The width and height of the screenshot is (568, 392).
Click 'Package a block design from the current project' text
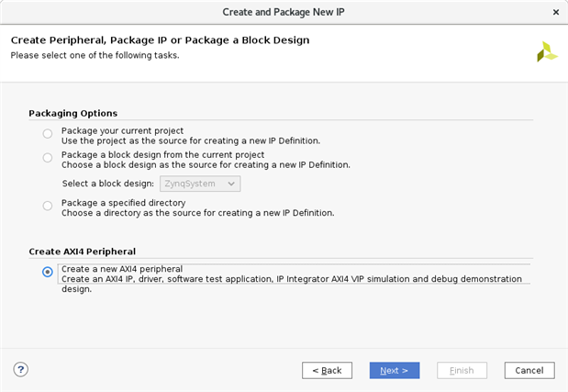click(x=162, y=155)
